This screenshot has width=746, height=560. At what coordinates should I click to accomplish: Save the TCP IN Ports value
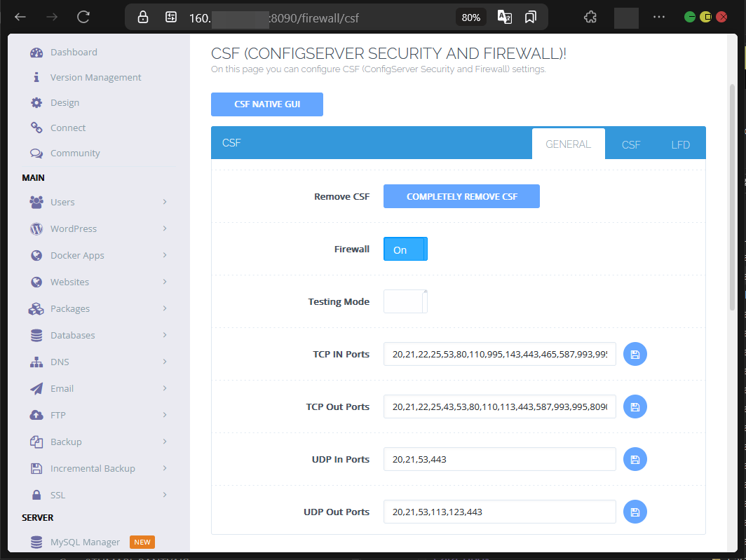coord(635,354)
